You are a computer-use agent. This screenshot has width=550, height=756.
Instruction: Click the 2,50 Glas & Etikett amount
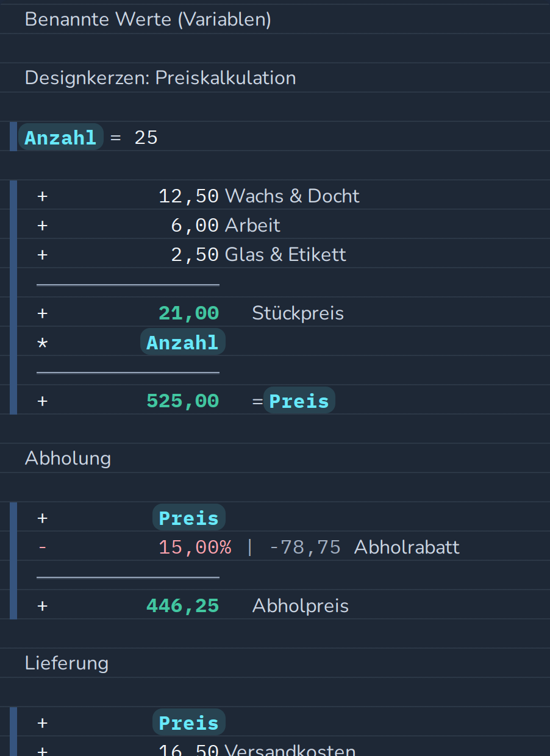coord(195,255)
